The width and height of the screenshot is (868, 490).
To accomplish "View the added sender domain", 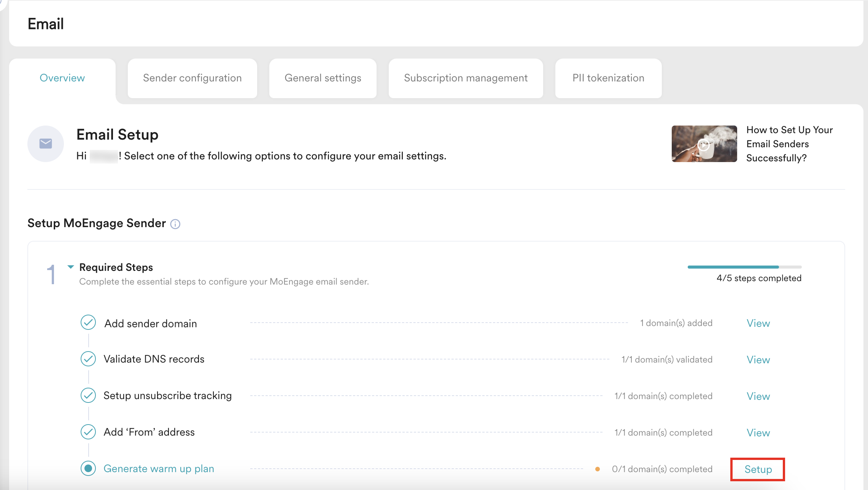I will [x=758, y=323].
